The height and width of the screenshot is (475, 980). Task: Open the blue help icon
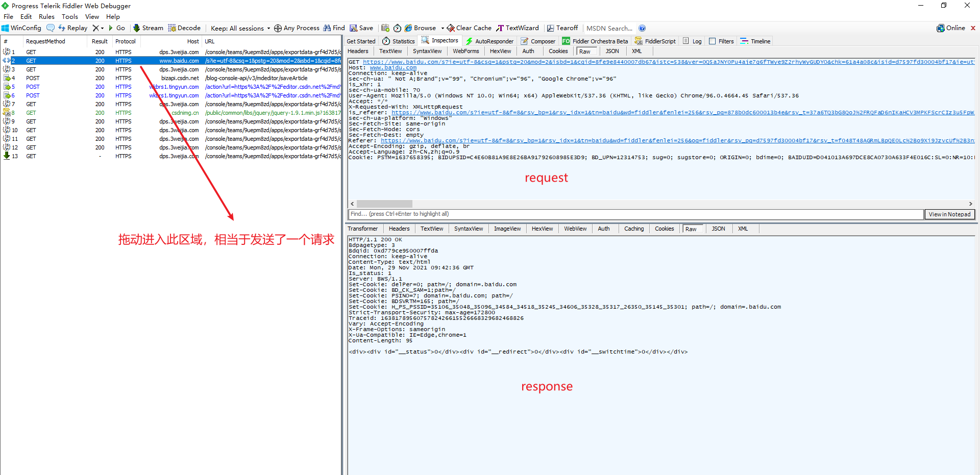[642, 28]
